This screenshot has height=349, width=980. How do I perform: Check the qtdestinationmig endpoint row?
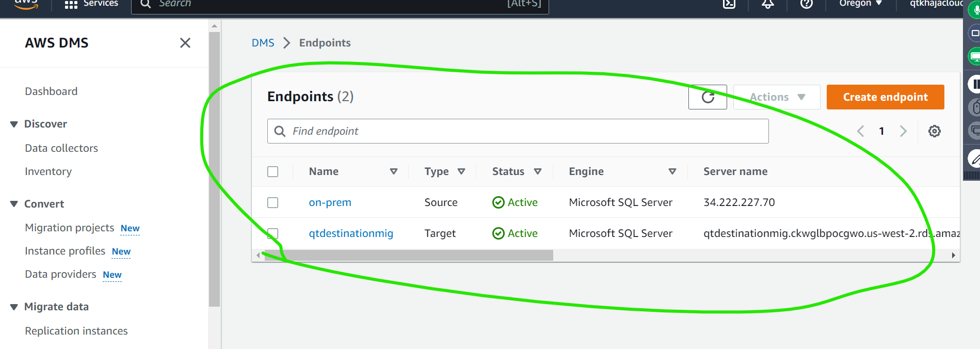273,233
